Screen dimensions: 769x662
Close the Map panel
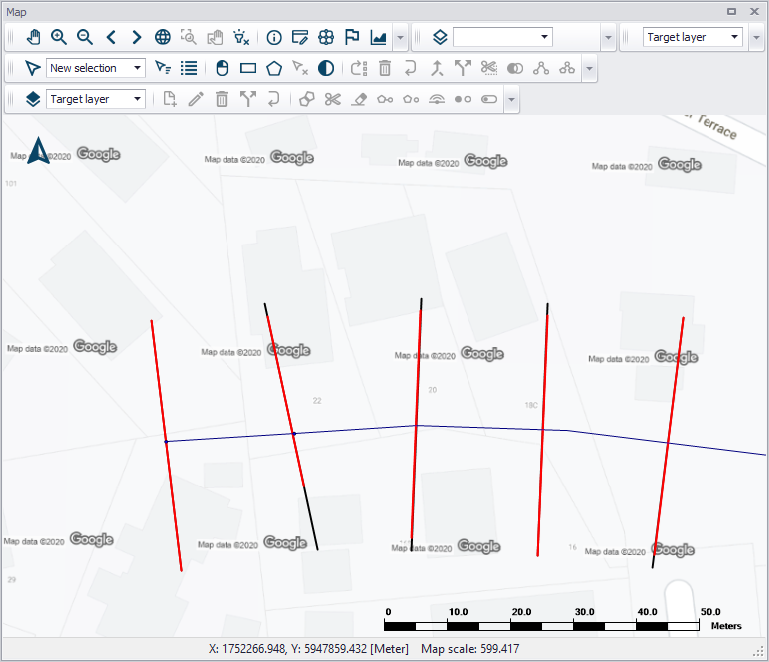[754, 11]
